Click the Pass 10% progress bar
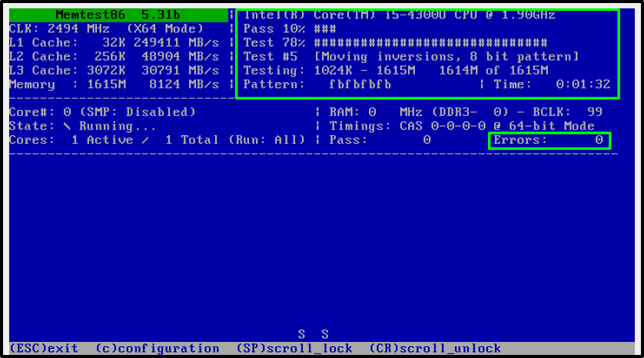Screen dimensions: 644x358 tap(290, 28)
